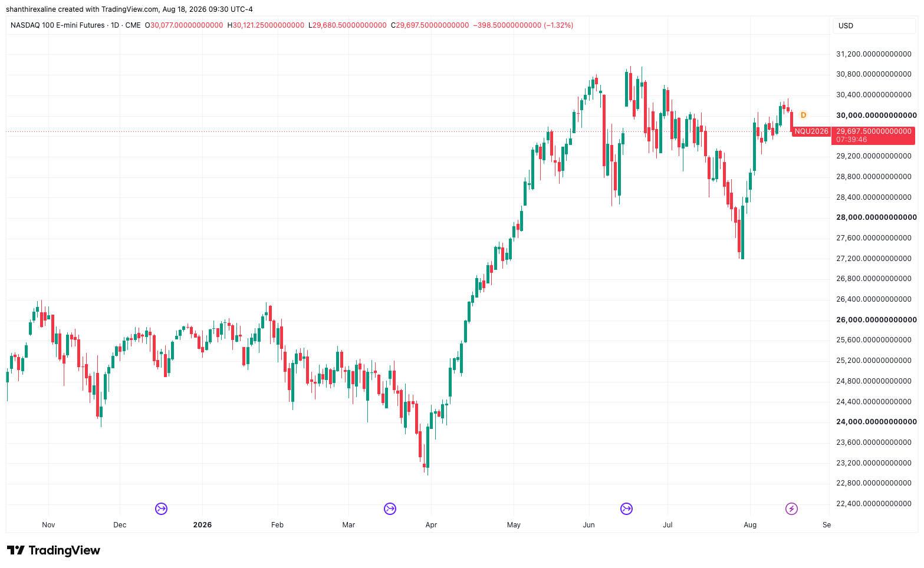Click the Jun label on time axis
This screenshot has width=924, height=568.
pos(588,525)
